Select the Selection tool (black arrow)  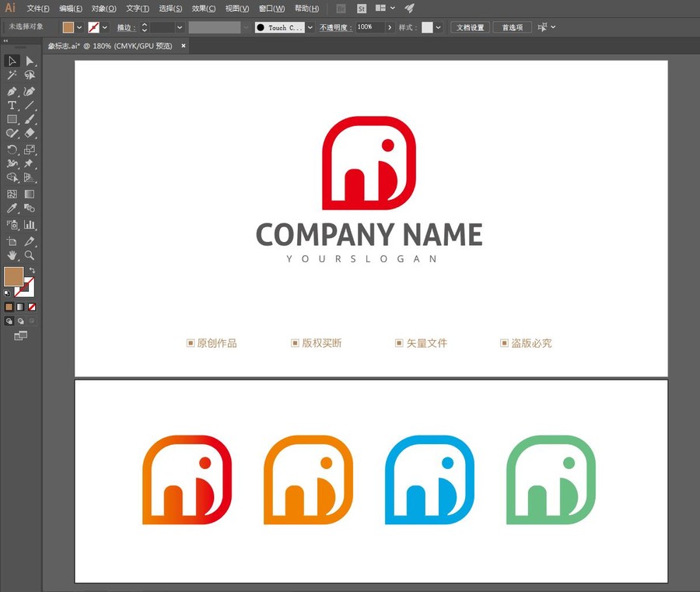(12, 61)
